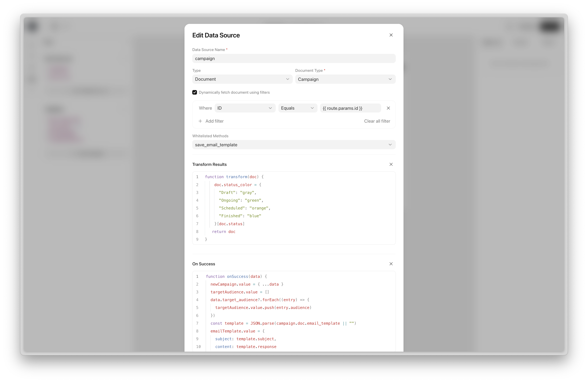This screenshot has height=382, width=588.
Task: Click JSON.parse line in On Success editor
Action: point(283,323)
